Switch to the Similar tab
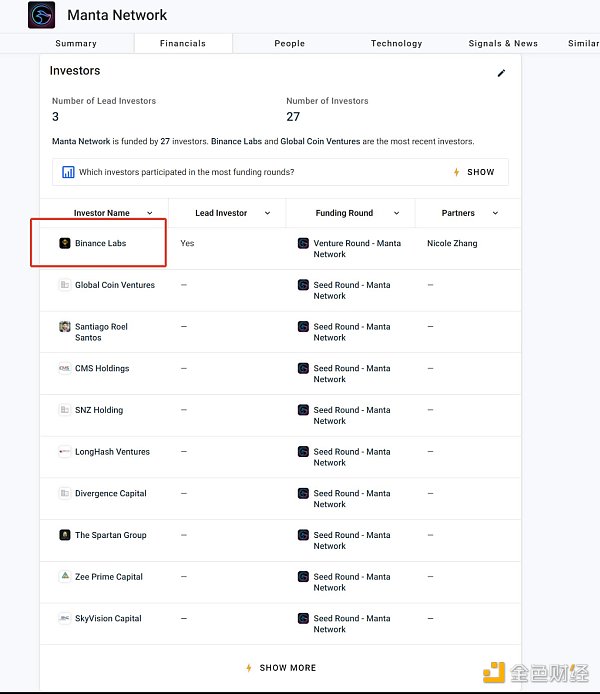The width and height of the screenshot is (600, 694). [x=584, y=43]
